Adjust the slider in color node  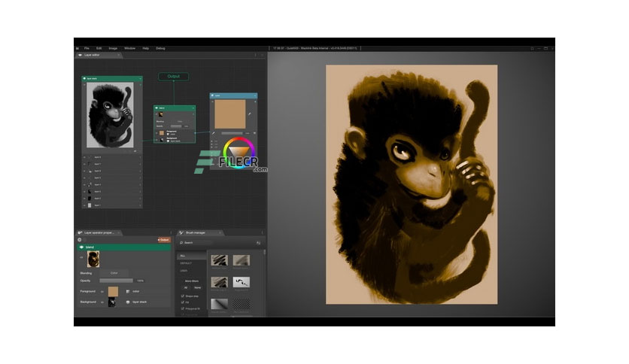point(232,133)
